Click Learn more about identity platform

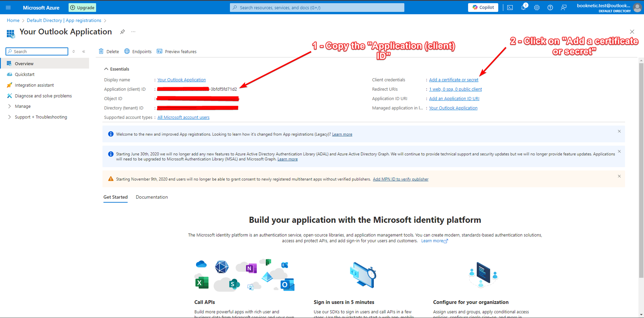click(x=434, y=241)
